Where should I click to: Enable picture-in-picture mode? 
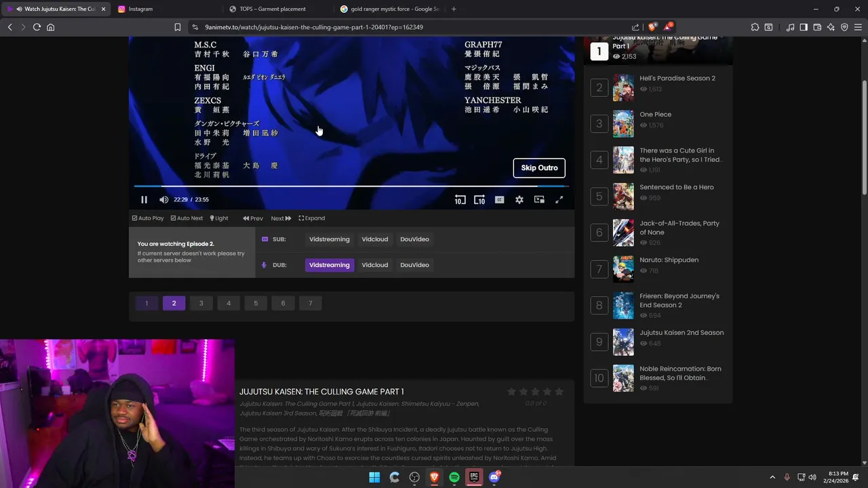pyautogui.click(x=539, y=199)
